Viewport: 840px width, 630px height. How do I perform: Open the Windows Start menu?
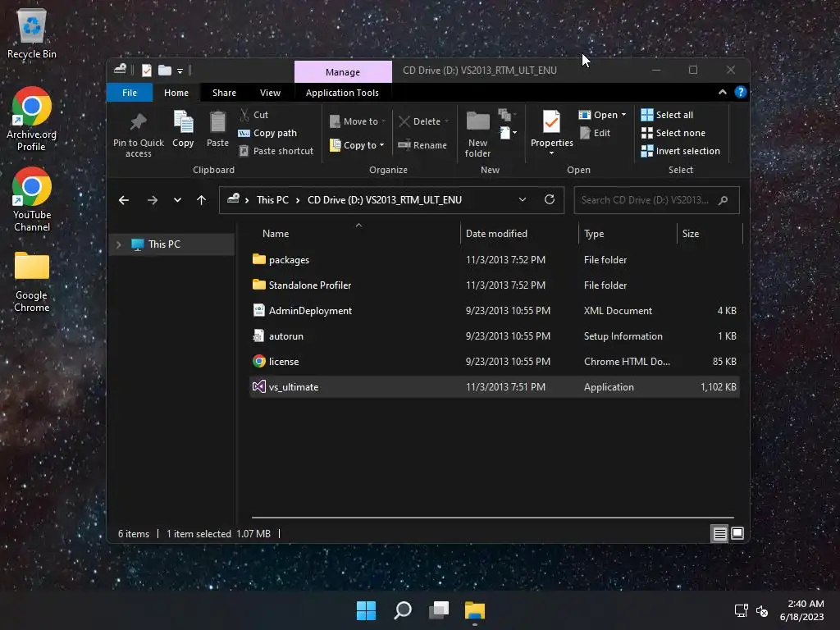pyautogui.click(x=367, y=610)
